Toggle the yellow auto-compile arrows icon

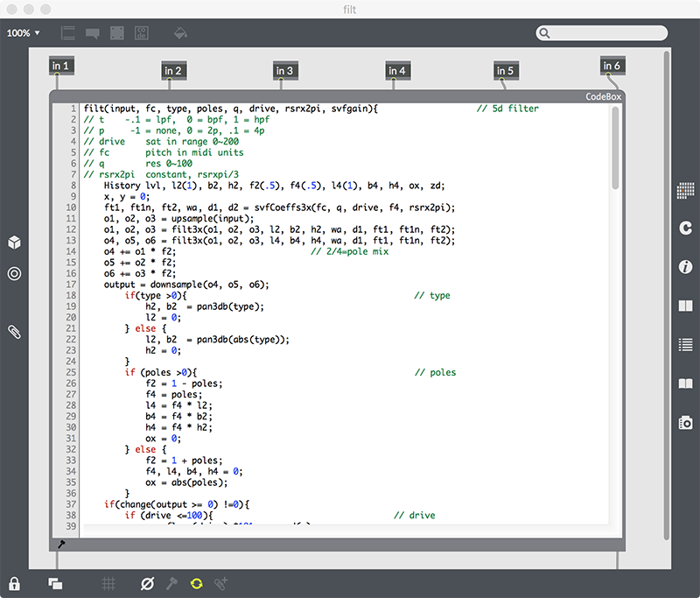point(196,583)
